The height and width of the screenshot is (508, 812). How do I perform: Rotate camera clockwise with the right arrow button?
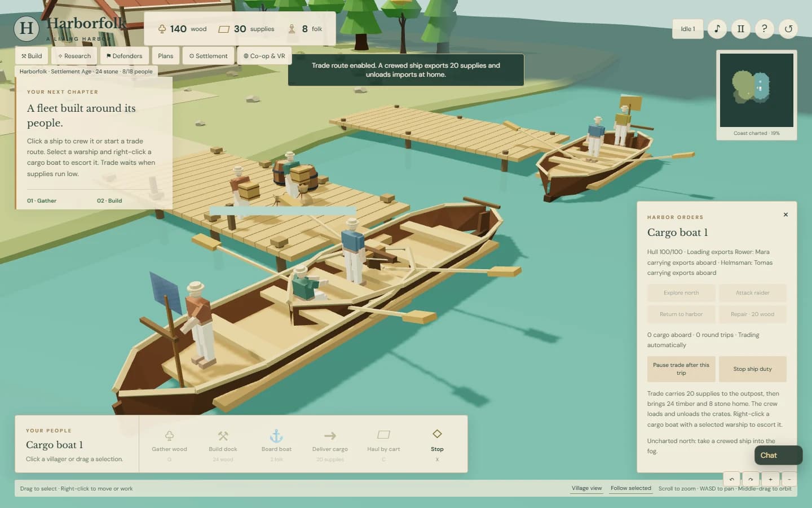pos(751,479)
